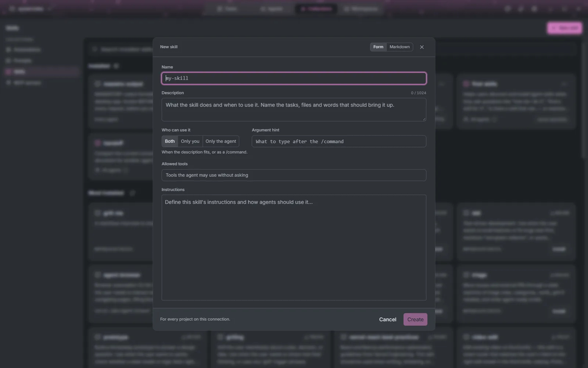Click the 'Allowed tools' label
The width and height of the screenshot is (588, 368).
click(175, 164)
